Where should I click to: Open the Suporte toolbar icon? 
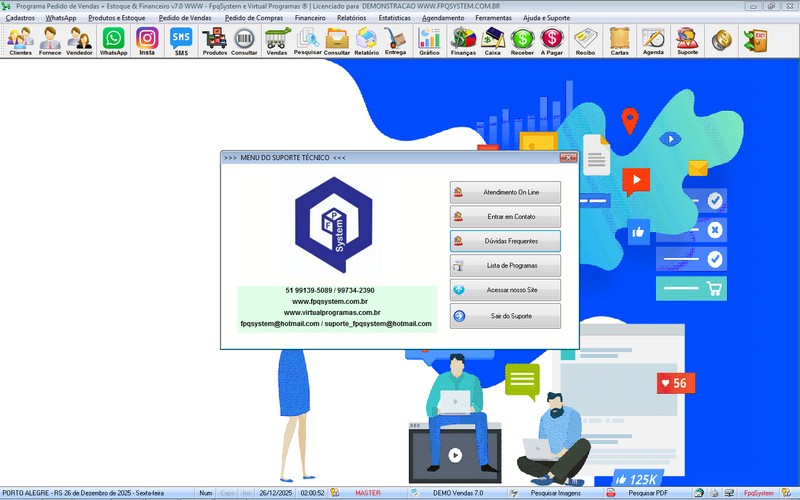[x=687, y=41]
